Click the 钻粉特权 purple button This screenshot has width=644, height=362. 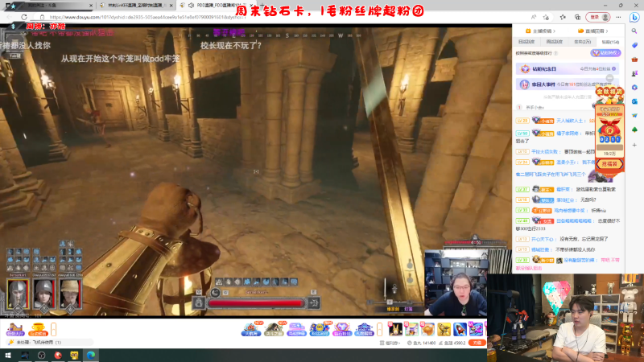pyautogui.click(x=606, y=53)
